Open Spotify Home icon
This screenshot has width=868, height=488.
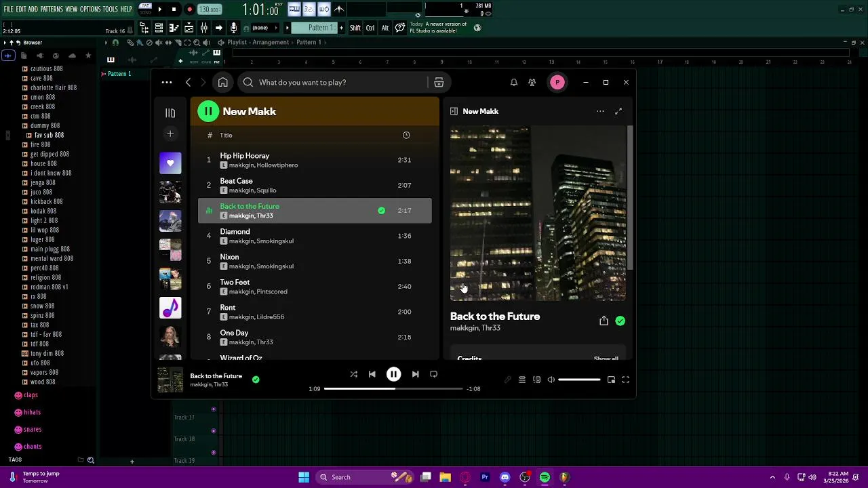[222, 83]
